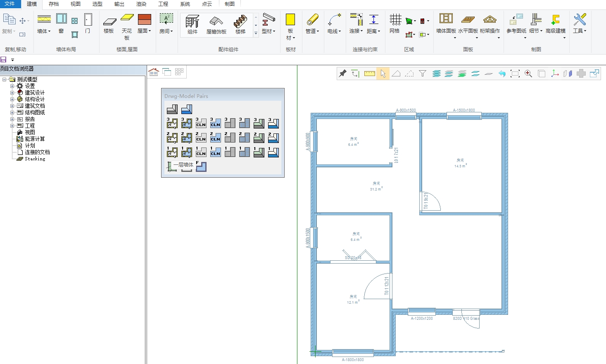Select 能源计算 in project tree
606x364 pixels.
point(35,139)
